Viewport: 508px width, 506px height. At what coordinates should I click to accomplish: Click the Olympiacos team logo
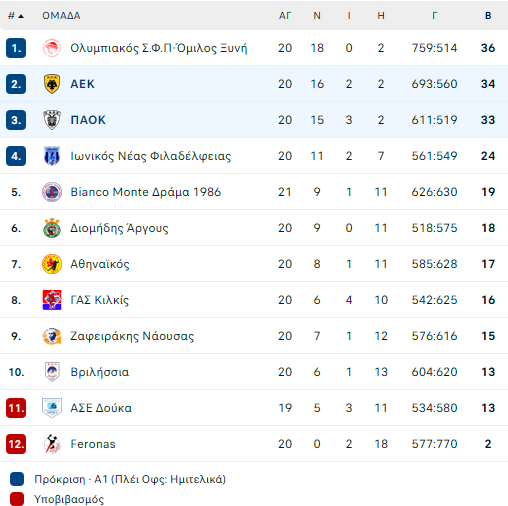tap(52, 48)
